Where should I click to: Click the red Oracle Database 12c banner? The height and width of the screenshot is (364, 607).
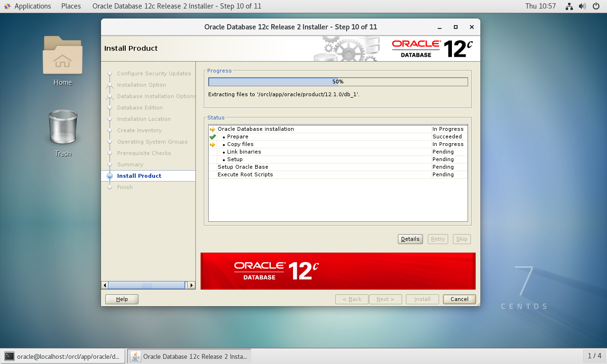[x=338, y=271]
